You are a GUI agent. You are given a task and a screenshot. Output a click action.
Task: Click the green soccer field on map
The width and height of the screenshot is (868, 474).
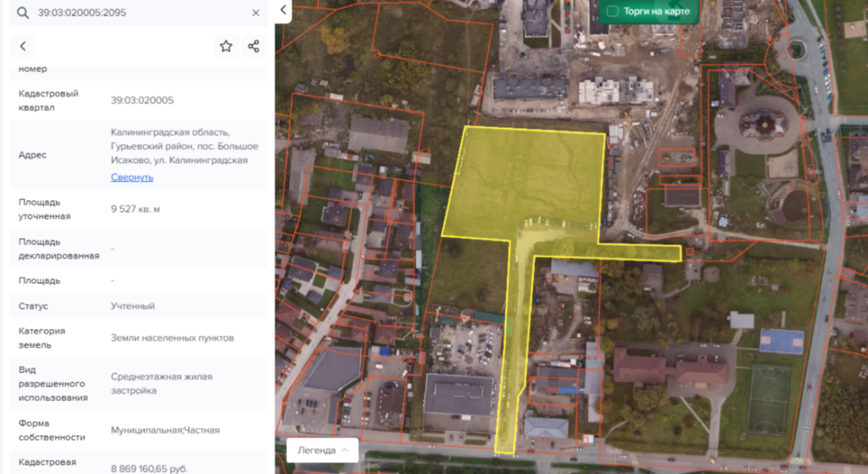(x=768, y=399)
